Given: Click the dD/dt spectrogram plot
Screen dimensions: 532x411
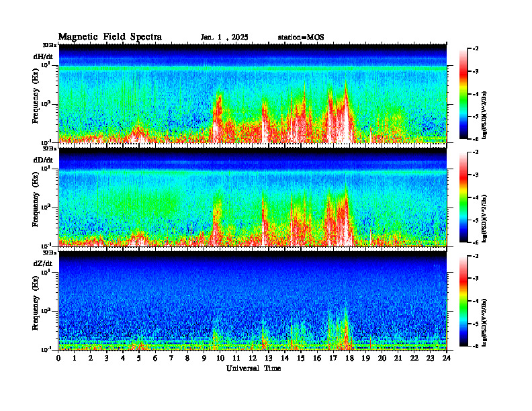Looking at the screenshot, I should [253, 197].
